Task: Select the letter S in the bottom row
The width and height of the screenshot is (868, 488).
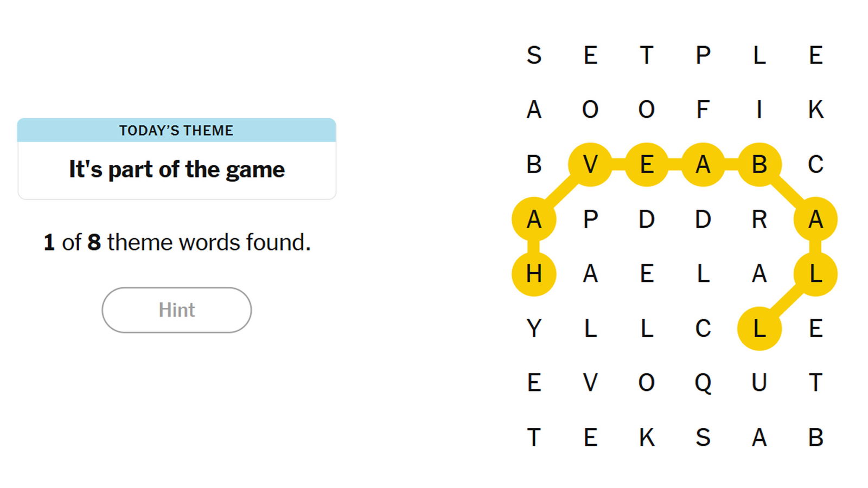Action: point(703,438)
